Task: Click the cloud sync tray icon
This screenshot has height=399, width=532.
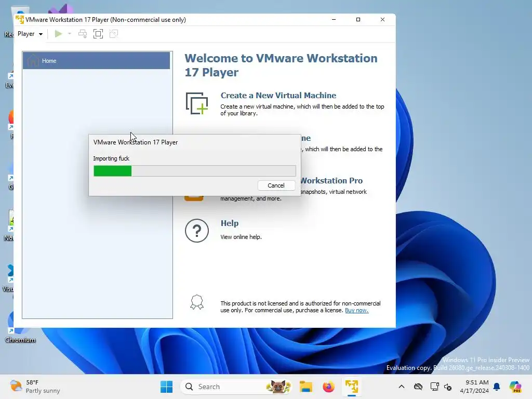Action: (x=418, y=387)
